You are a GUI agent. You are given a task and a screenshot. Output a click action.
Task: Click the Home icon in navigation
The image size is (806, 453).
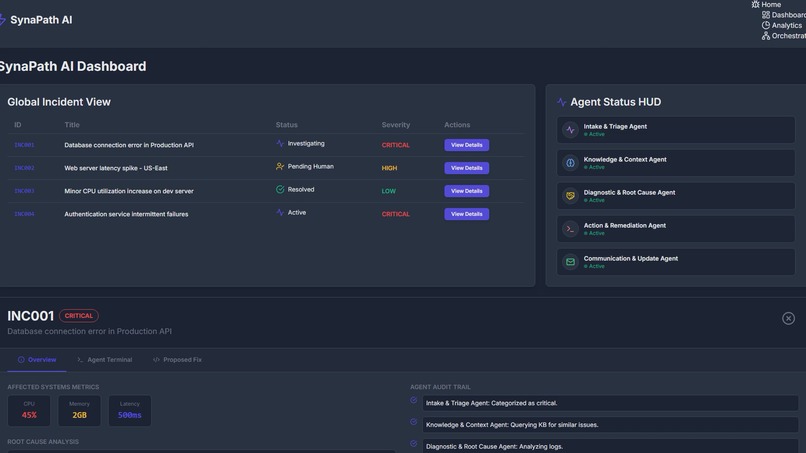tap(755, 5)
